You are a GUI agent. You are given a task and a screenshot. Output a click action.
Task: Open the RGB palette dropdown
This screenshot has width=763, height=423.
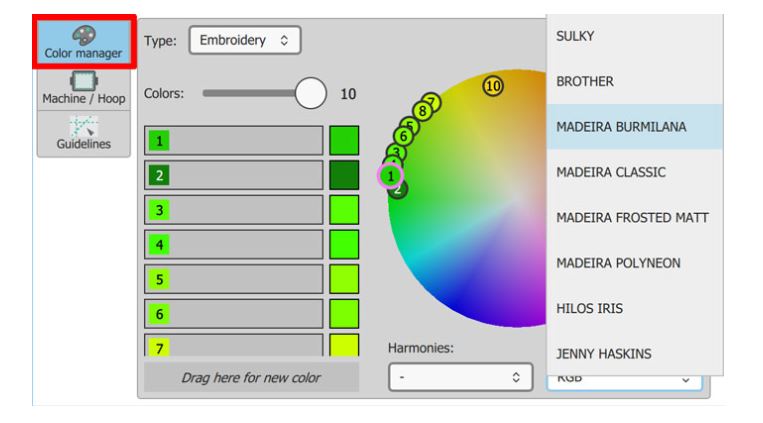pyautogui.click(x=624, y=380)
